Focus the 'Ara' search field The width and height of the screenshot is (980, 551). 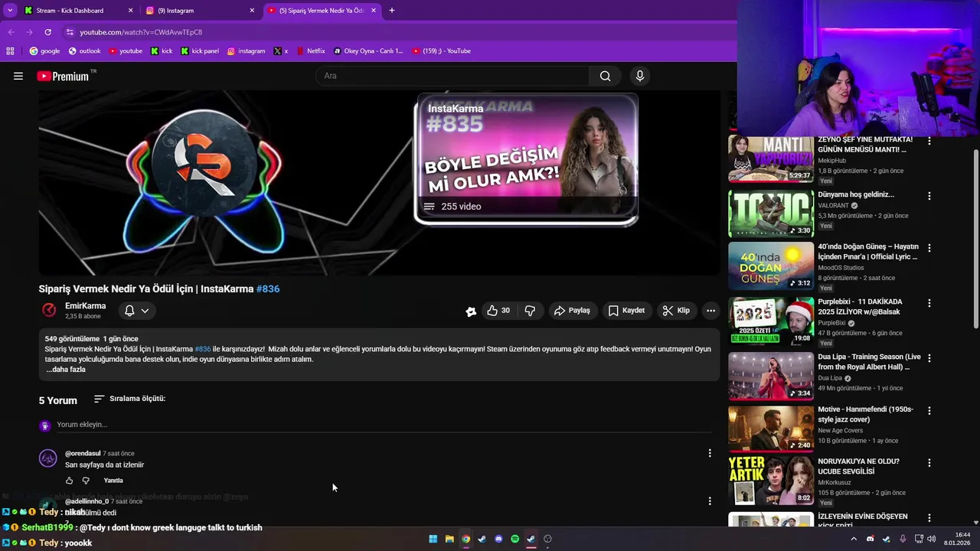click(452, 76)
